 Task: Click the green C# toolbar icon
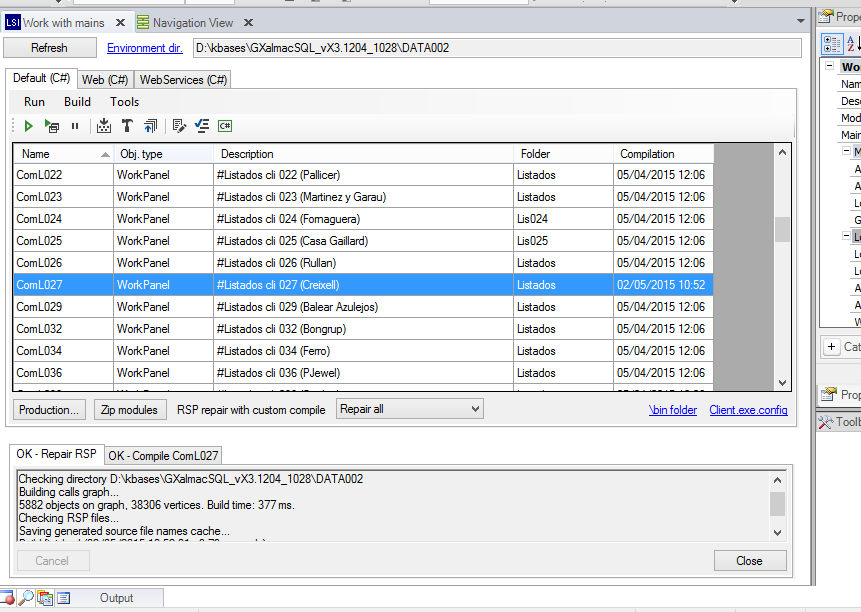[x=225, y=126]
